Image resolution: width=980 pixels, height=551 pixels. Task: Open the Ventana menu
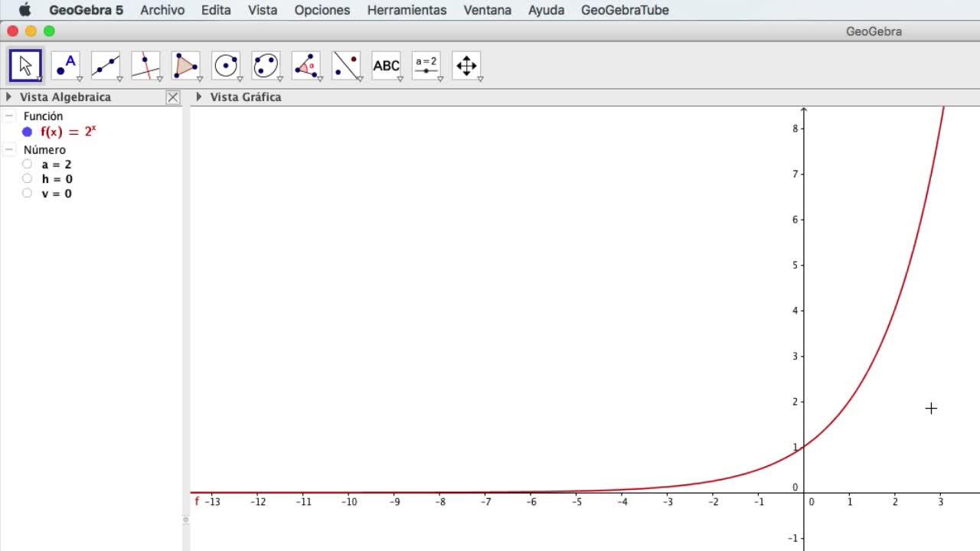tap(488, 10)
